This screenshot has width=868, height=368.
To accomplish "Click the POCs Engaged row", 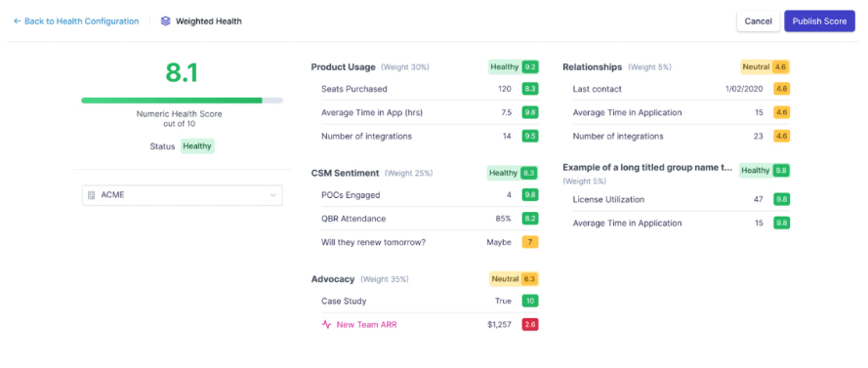I will coord(430,195).
